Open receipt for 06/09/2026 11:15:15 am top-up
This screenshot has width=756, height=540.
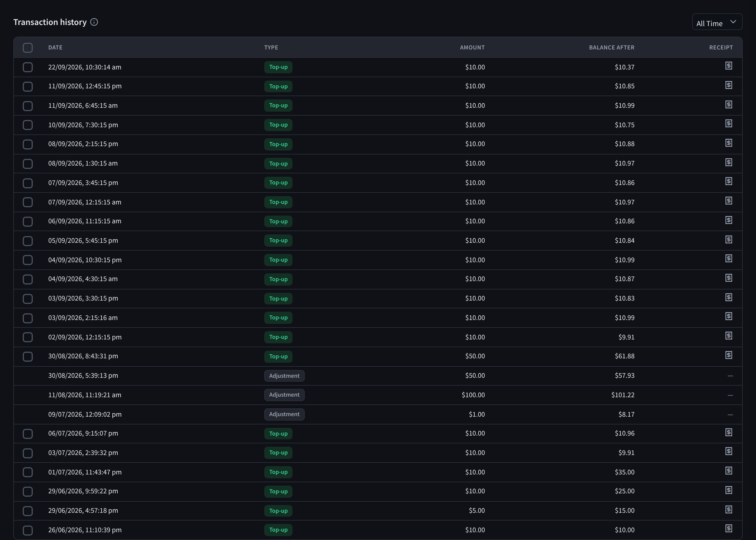coord(729,220)
